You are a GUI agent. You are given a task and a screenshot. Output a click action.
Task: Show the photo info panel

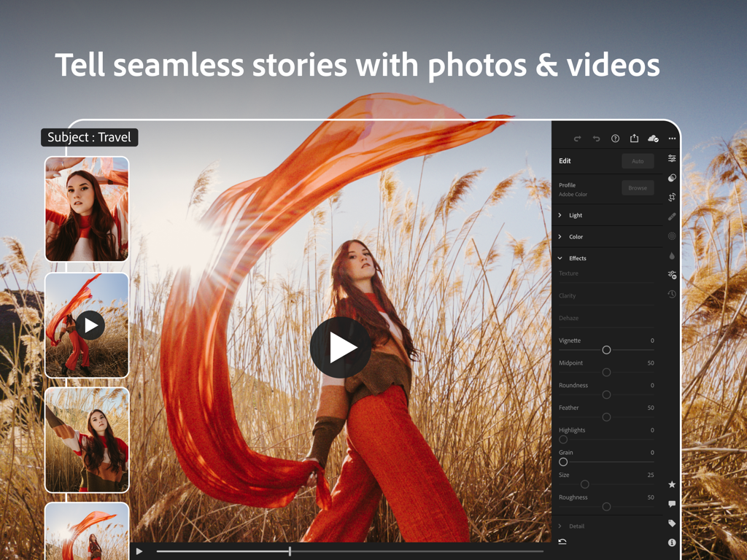671,542
